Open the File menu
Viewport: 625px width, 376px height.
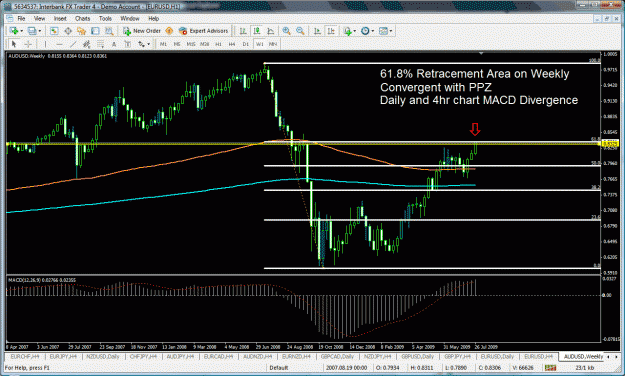pyautogui.click(x=22, y=18)
